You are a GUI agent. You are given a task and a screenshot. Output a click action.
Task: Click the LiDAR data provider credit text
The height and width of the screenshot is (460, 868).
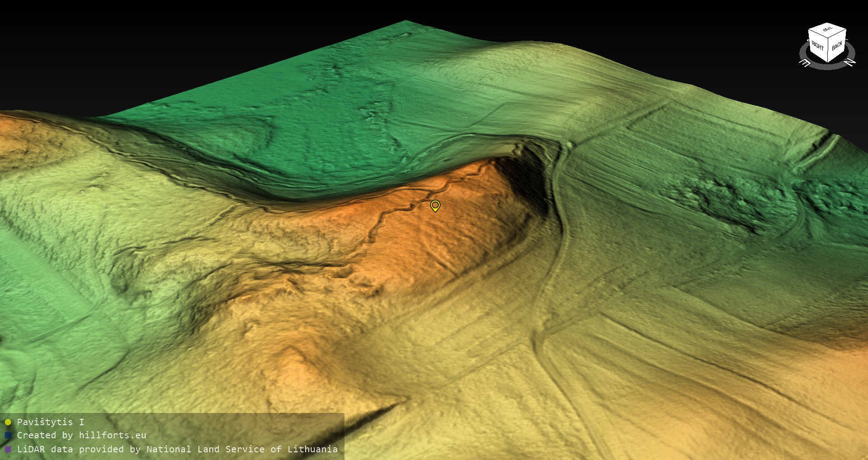(177, 449)
